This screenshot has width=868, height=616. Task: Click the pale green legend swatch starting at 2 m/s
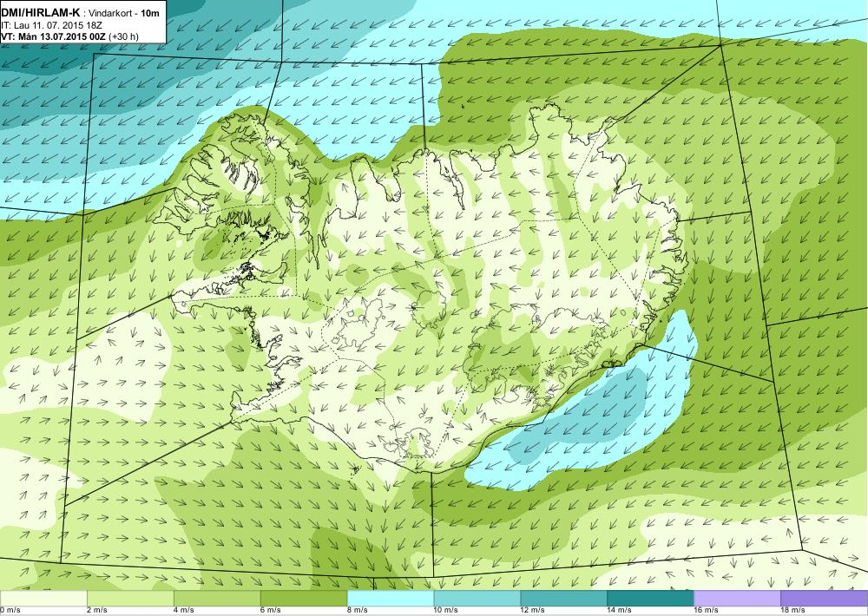click(130, 599)
